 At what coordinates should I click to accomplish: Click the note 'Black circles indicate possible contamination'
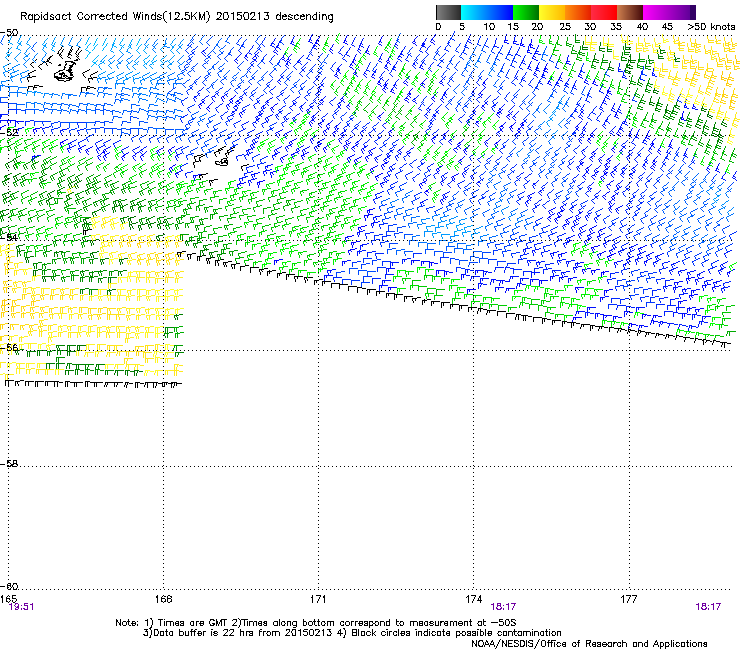456,633
